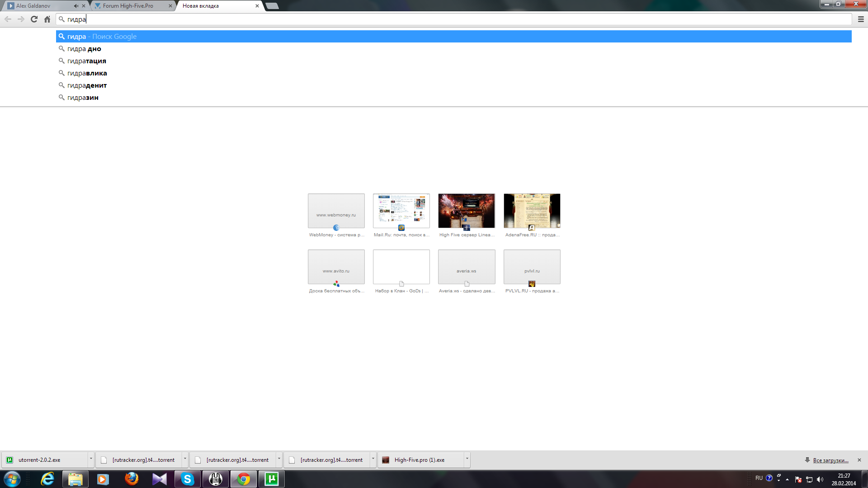Expand the utorrent-2.0.2.exe download options arrow
The width and height of the screenshot is (868, 488).
point(91,459)
